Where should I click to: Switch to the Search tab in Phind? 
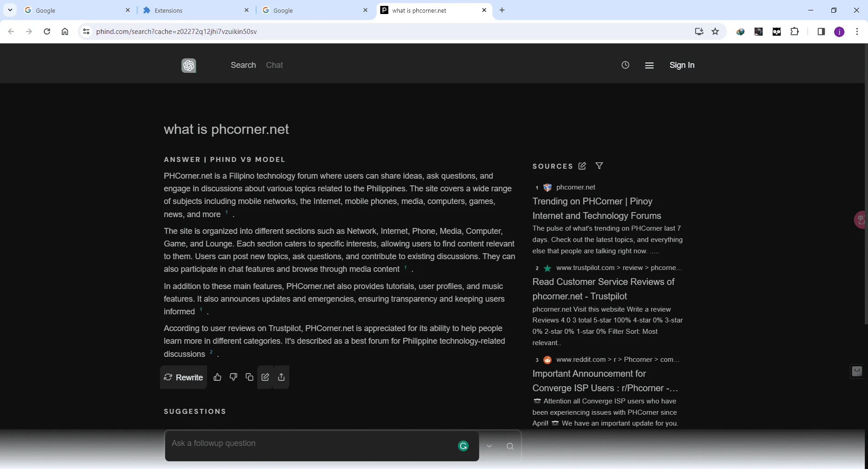point(243,65)
